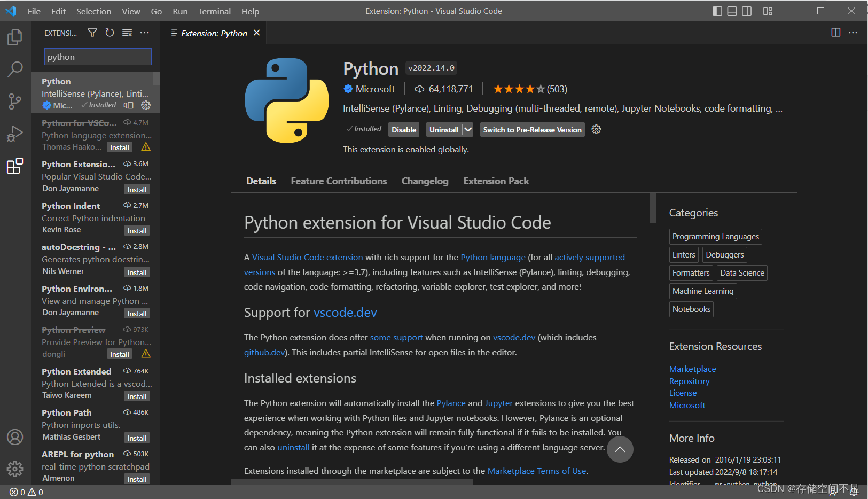Open Uninstall dropdown arrow

pos(468,129)
